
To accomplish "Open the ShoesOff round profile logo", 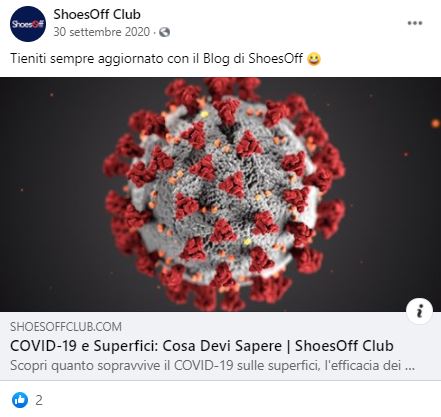I will coord(28,24).
